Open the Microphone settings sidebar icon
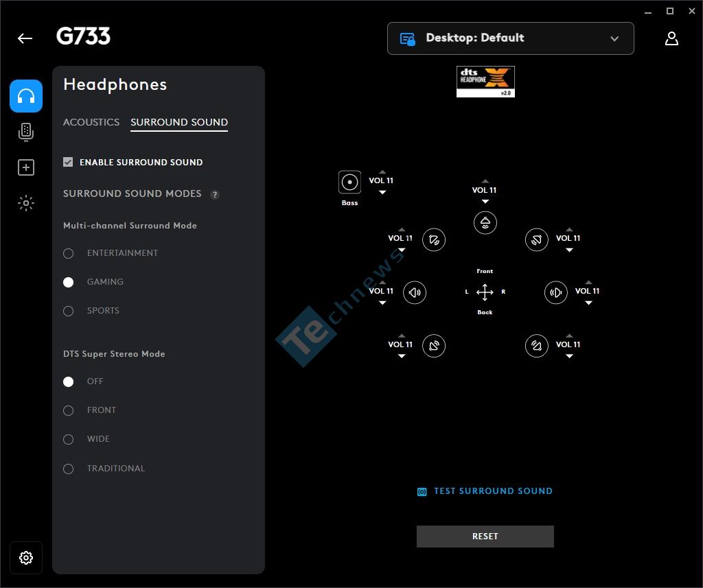The height and width of the screenshot is (588, 703). point(26,132)
